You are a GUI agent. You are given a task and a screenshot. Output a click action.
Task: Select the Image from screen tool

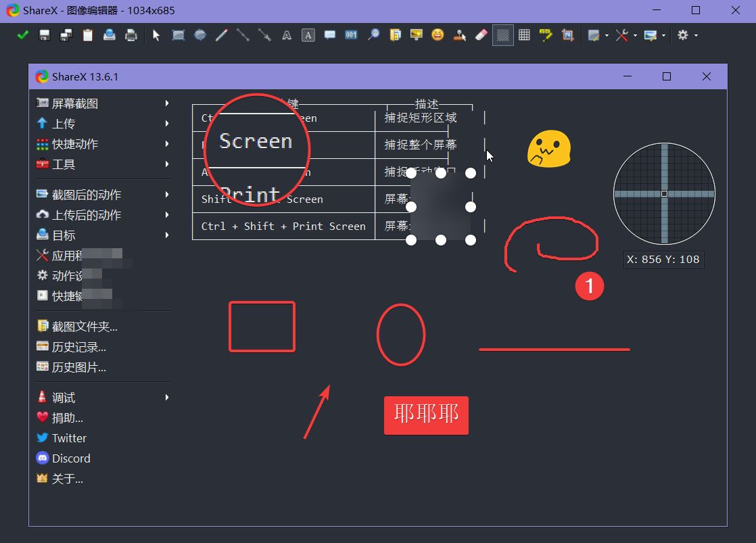tap(416, 35)
